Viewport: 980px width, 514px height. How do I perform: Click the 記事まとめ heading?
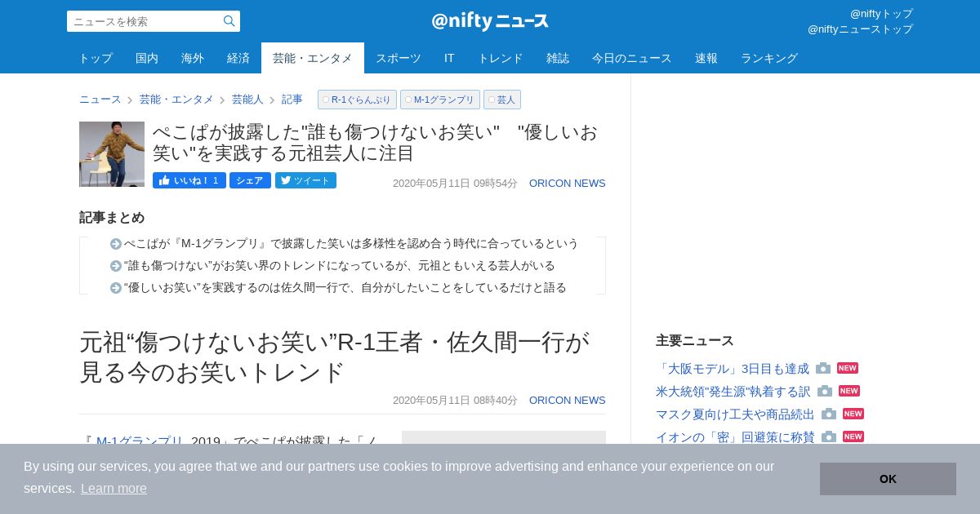click(x=112, y=218)
